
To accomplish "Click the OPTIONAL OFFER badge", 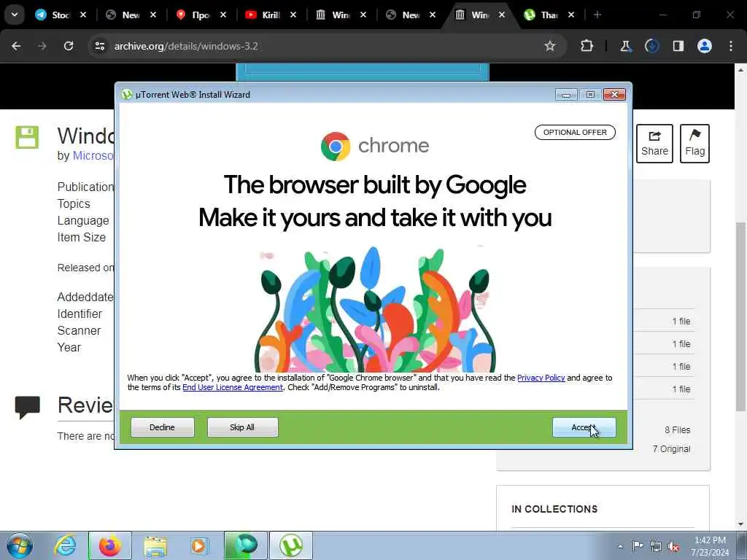I will coord(575,133).
